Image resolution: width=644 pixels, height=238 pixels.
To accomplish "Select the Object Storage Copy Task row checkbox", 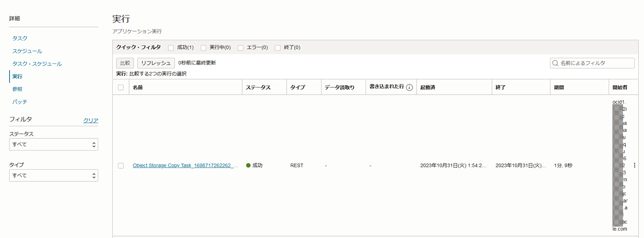I will click(x=121, y=166).
